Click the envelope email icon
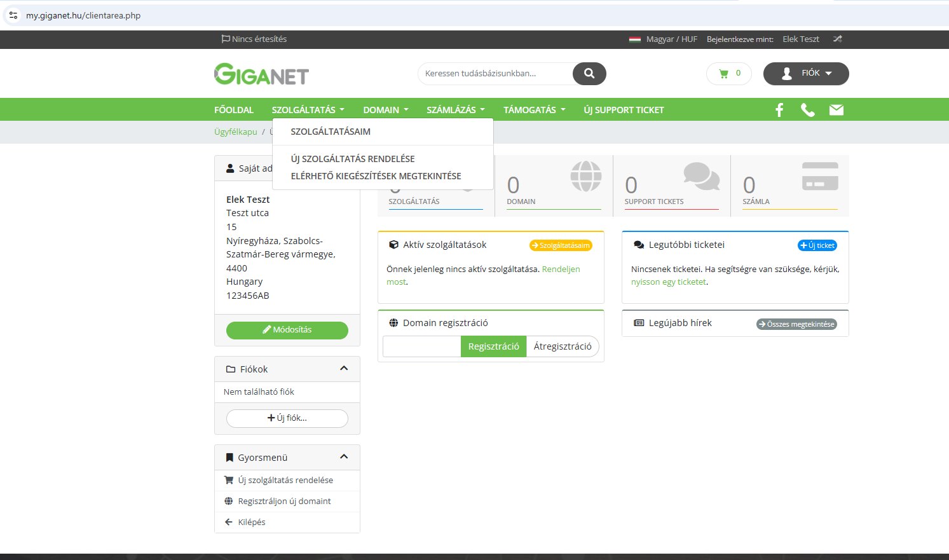The height and width of the screenshot is (560, 949). 836,110
